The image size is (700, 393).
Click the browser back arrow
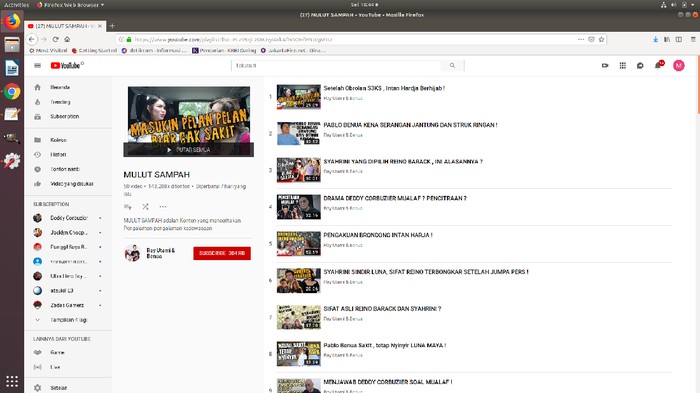32,39
